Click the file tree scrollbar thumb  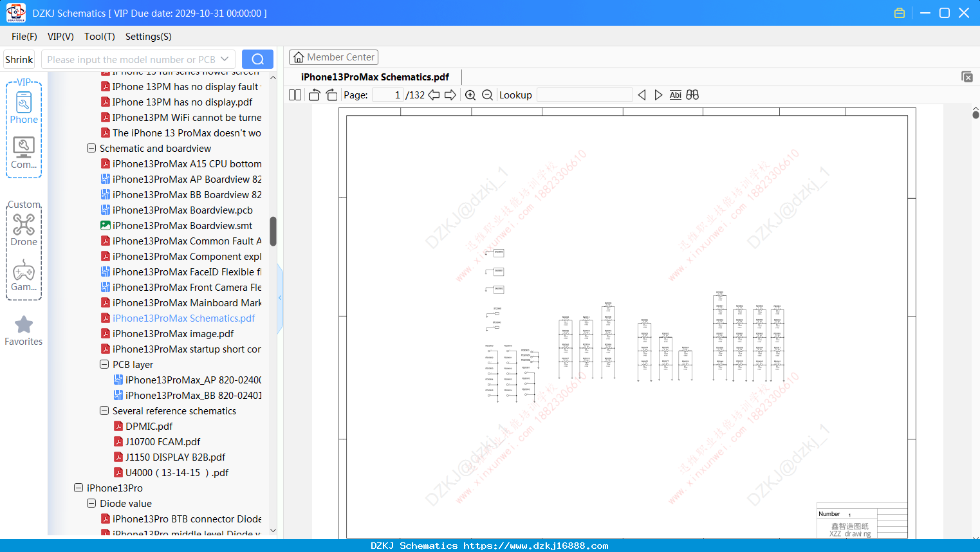click(x=273, y=232)
